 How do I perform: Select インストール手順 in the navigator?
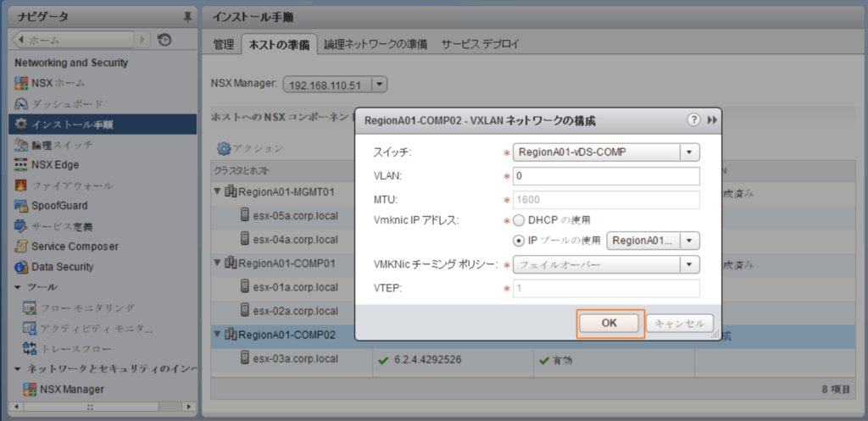102,124
